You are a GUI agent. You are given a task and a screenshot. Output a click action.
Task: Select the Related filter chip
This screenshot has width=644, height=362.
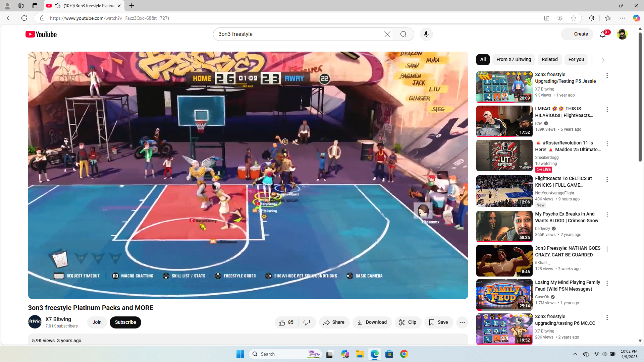pyautogui.click(x=549, y=60)
